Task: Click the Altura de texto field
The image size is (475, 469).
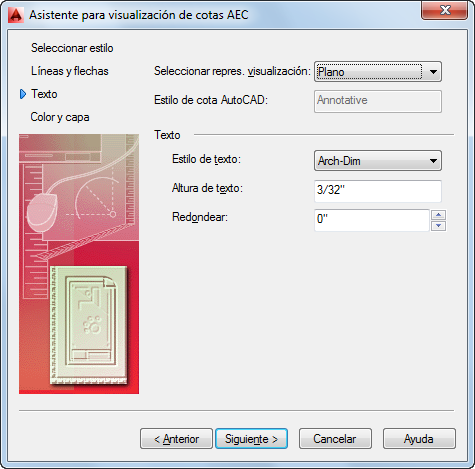Action: 378,191
